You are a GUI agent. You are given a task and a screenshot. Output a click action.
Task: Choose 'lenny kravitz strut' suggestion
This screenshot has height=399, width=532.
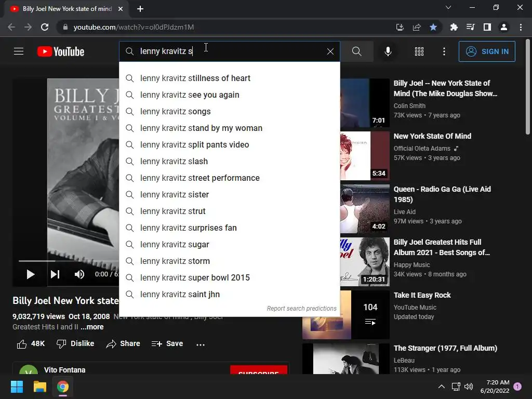pos(229,211)
